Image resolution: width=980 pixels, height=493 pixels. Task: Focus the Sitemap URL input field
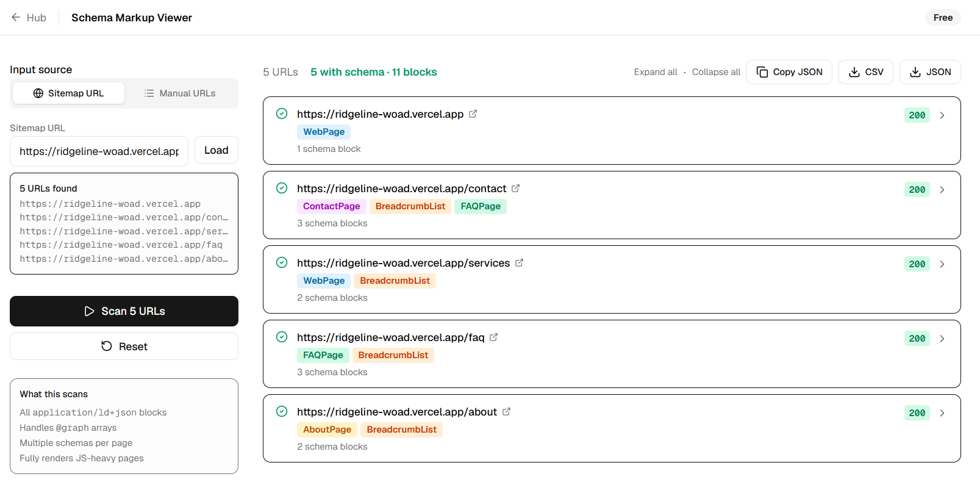click(x=99, y=151)
